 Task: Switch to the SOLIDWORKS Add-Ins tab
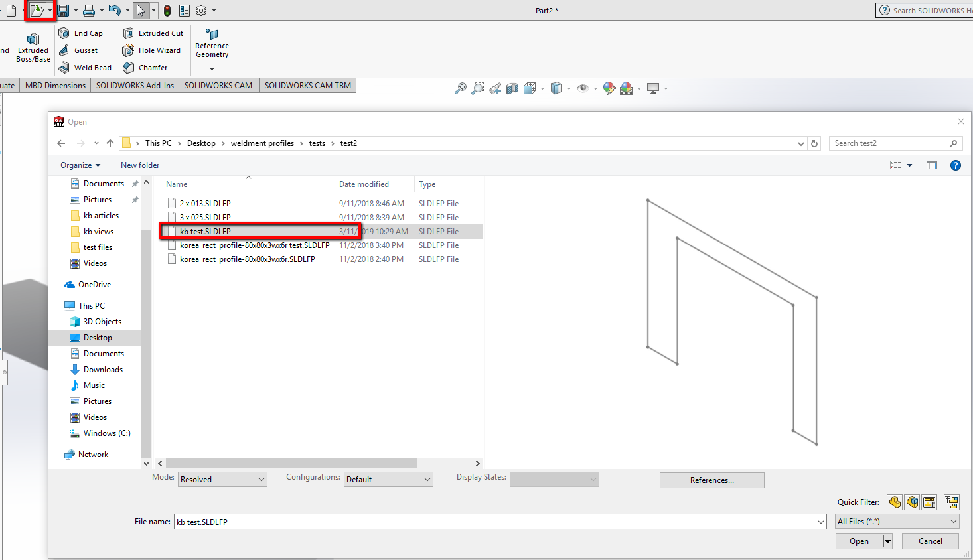135,86
